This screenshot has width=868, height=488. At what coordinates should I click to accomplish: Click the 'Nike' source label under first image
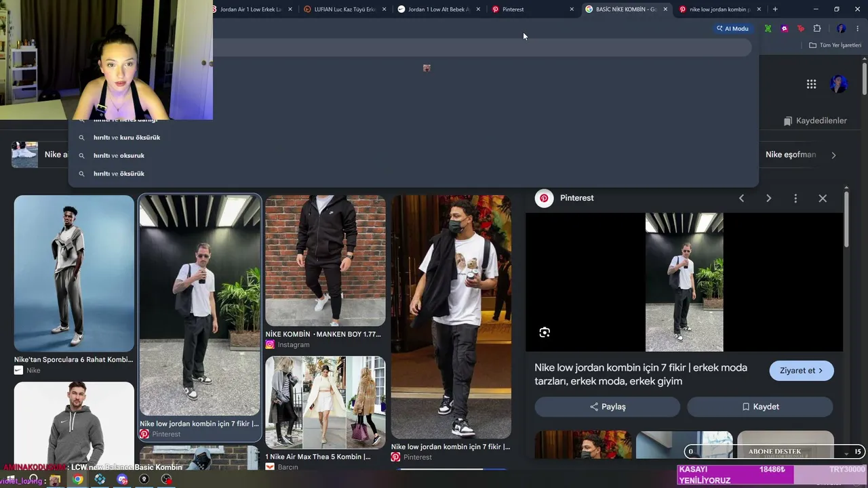click(33, 371)
